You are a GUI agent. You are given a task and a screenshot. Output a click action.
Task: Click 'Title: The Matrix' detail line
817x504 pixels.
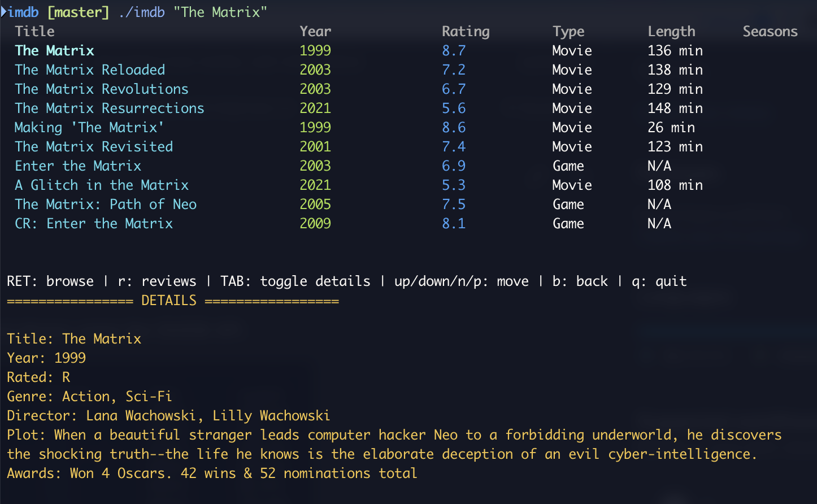pos(74,338)
